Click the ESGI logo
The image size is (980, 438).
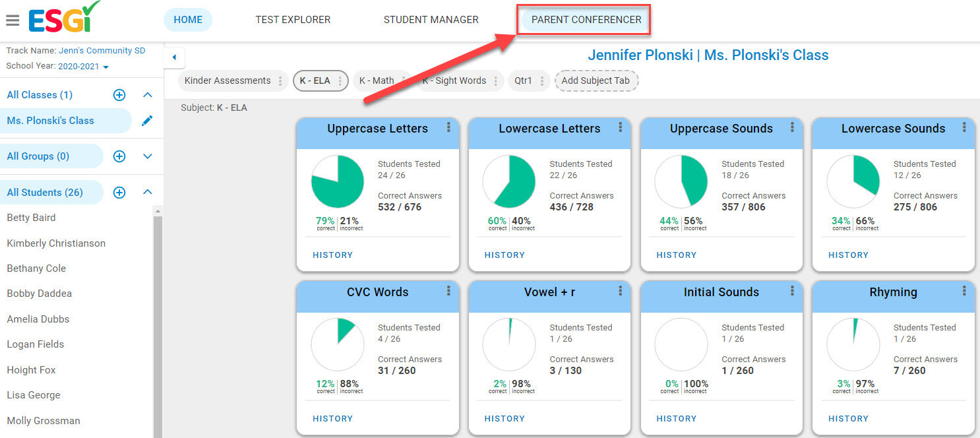[64, 18]
